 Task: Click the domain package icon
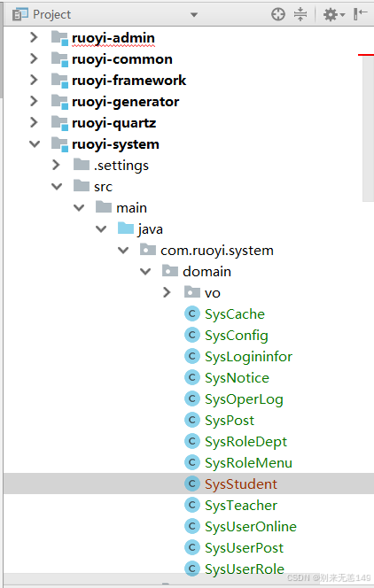170,271
